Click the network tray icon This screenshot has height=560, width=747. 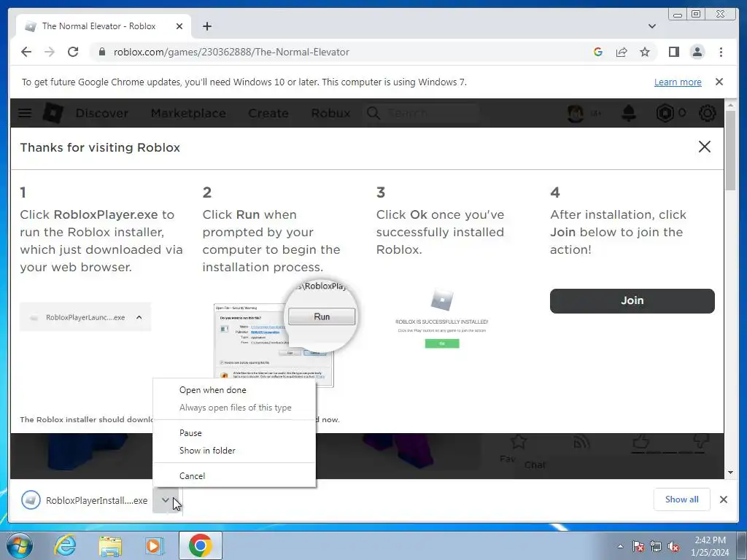656,546
